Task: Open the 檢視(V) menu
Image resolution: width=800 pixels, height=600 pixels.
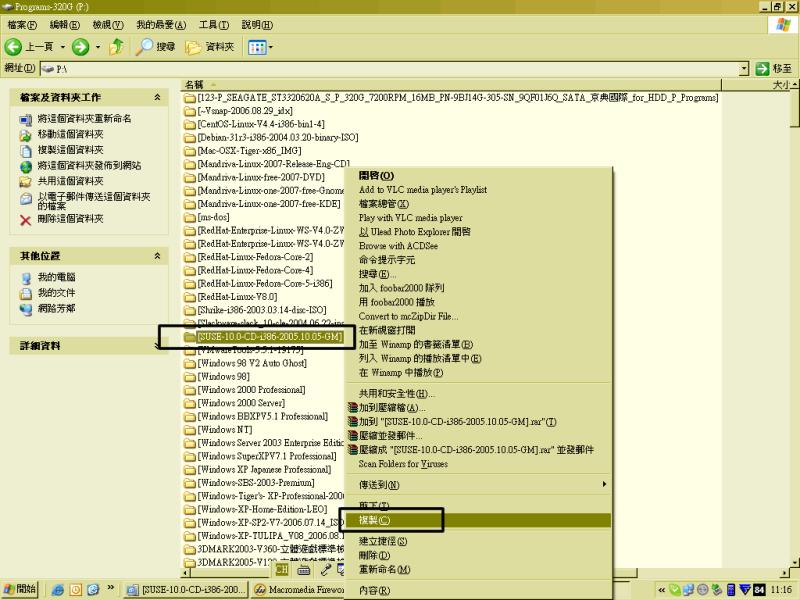Action: pos(108,24)
